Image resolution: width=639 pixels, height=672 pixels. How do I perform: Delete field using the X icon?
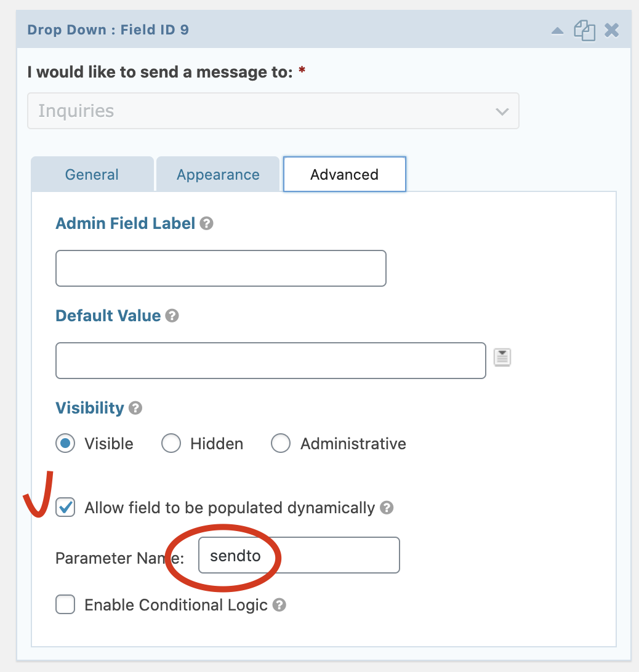click(x=611, y=30)
